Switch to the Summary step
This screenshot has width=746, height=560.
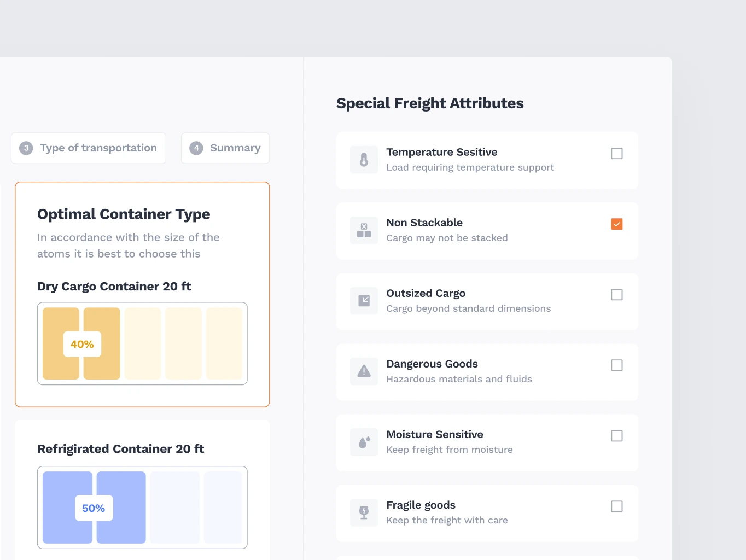click(x=225, y=148)
